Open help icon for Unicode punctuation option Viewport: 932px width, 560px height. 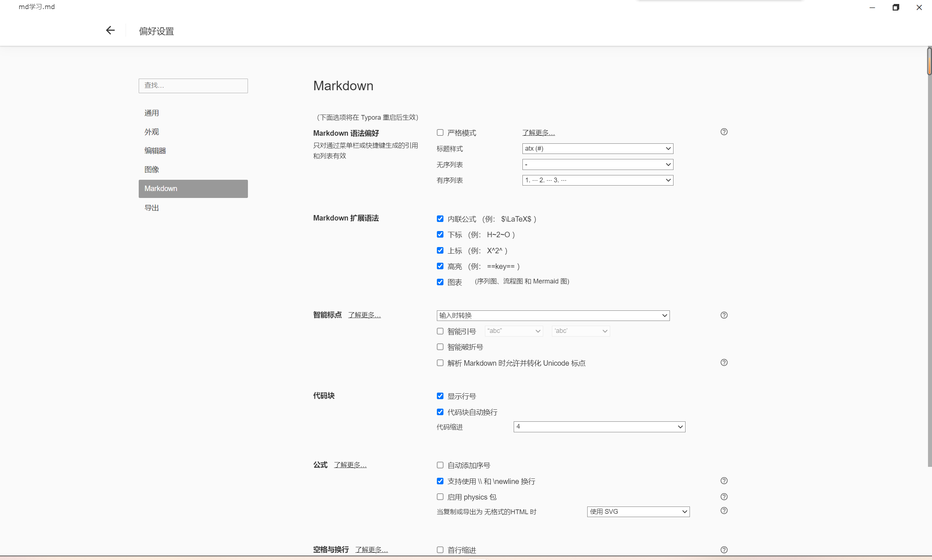pos(724,362)
